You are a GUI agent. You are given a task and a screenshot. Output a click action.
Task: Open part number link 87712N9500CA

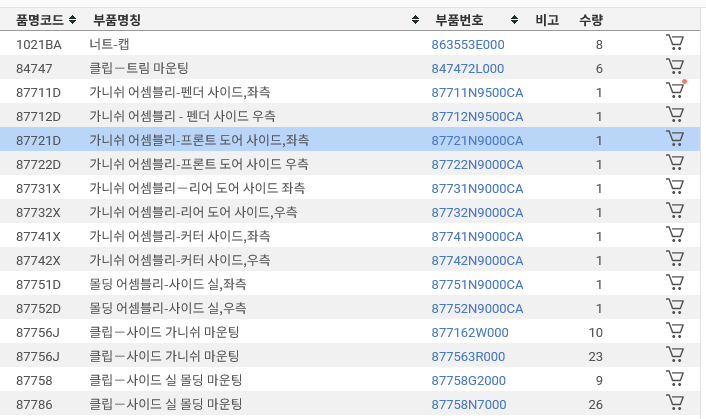coord(477,117)
